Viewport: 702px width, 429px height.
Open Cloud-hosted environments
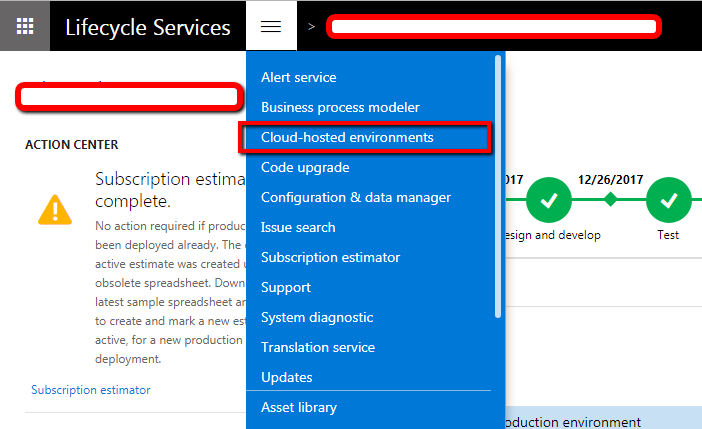[347, 137]
